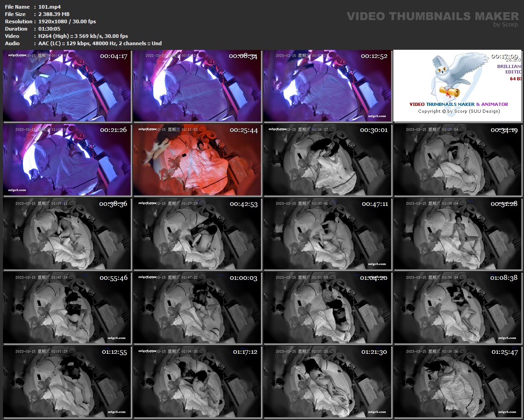Select the thumbnail with timestamp 01:12:55
This screenshot has height=420, width=524.
67,382
